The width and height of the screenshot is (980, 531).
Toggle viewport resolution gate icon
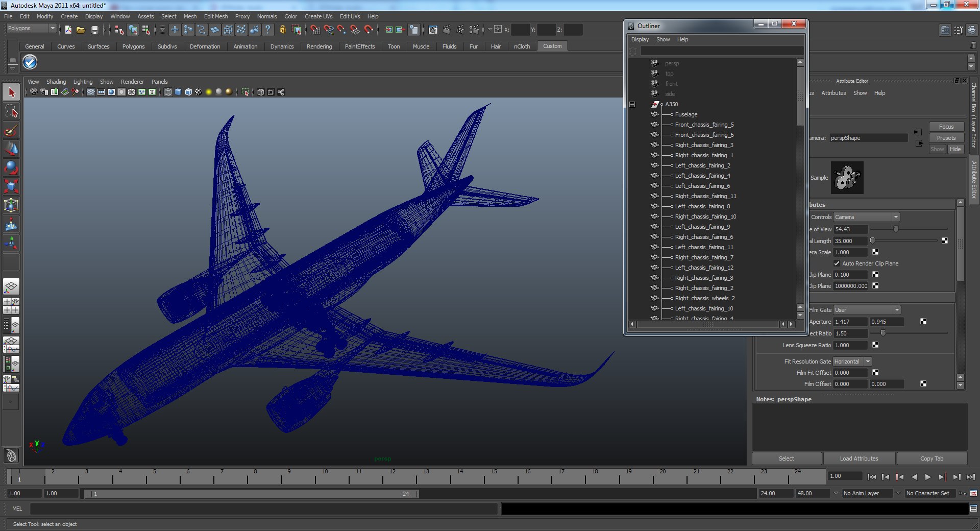tap(111, 92)
